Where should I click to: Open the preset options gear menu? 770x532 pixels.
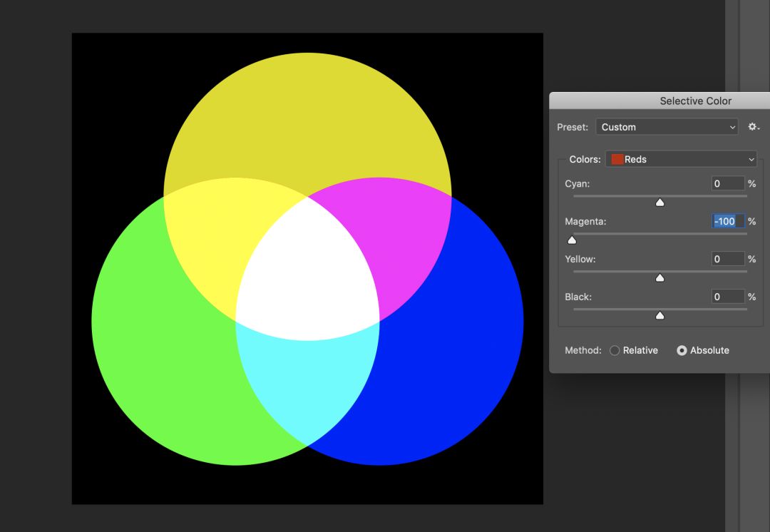coord(753,127)
